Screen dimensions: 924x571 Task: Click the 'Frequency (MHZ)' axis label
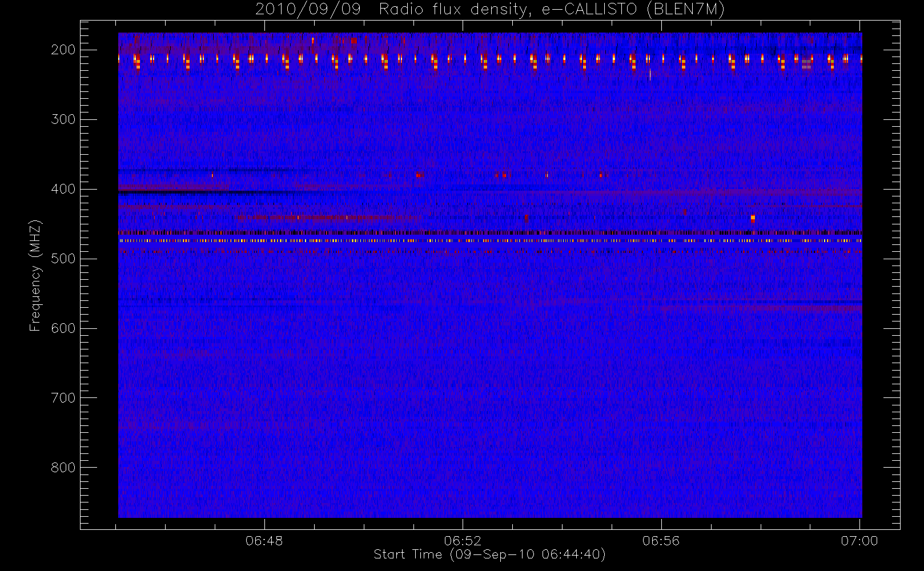(x=35, y=275)
